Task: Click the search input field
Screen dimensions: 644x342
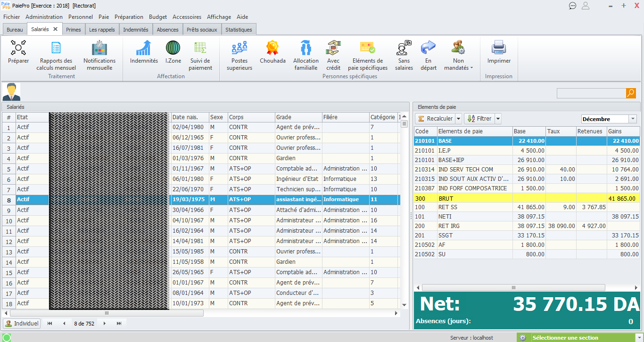Action: point(591,93)
